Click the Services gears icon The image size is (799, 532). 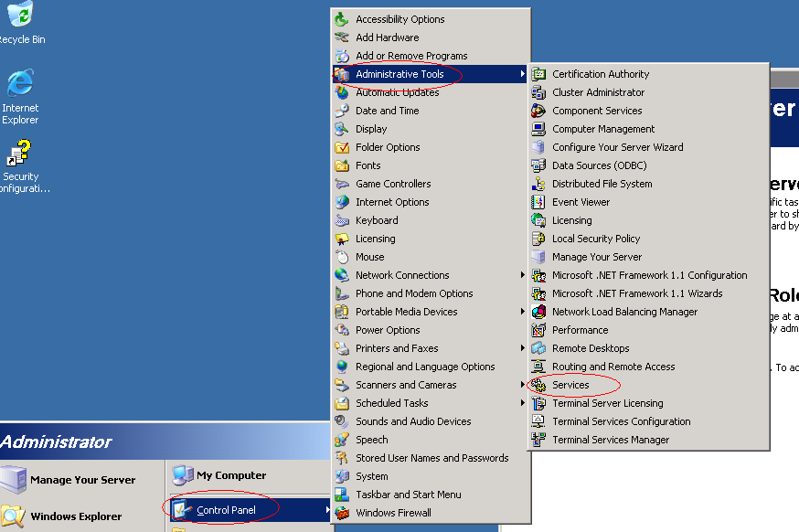pos(538,385)
